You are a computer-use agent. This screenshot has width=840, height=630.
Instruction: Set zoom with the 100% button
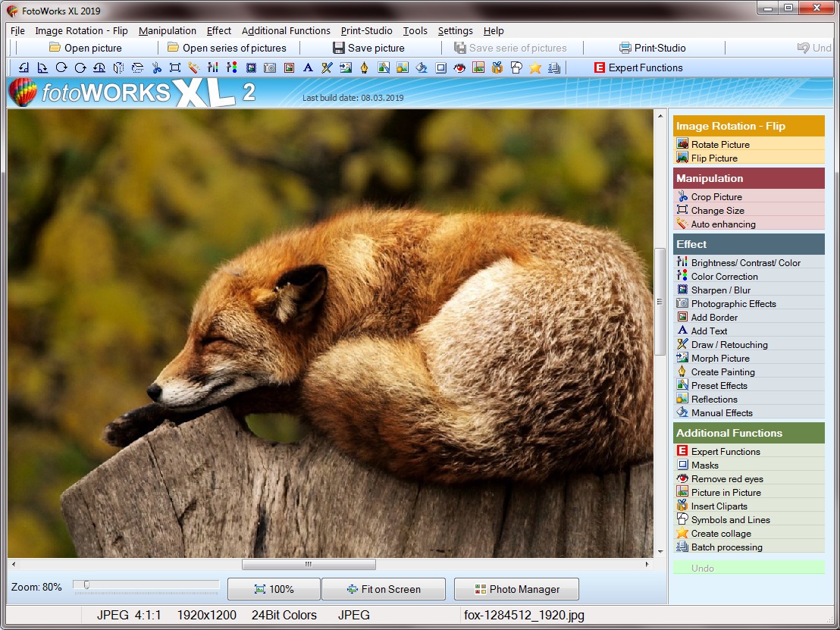pos(273,589)
